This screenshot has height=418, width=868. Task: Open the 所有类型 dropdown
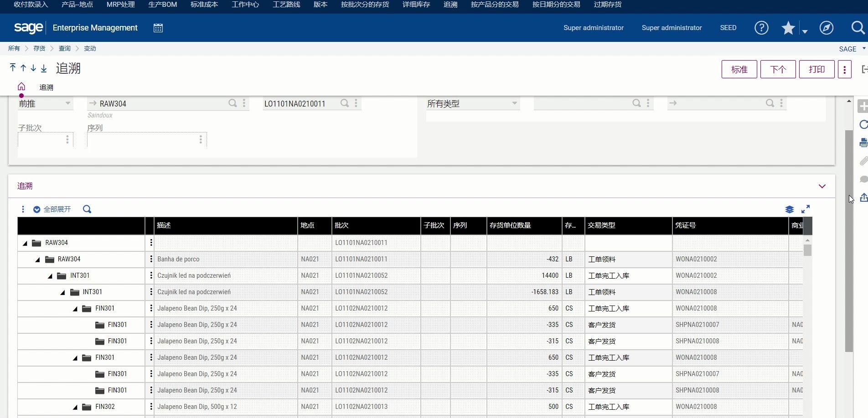pyautogui.click(x=514, y=103)
